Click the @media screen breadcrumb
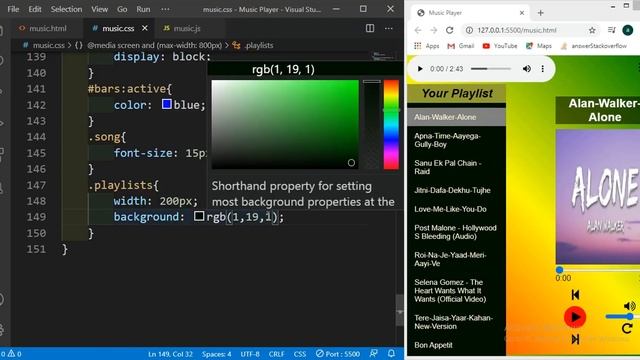Screen dimensions: 640x360 point(154,45)
